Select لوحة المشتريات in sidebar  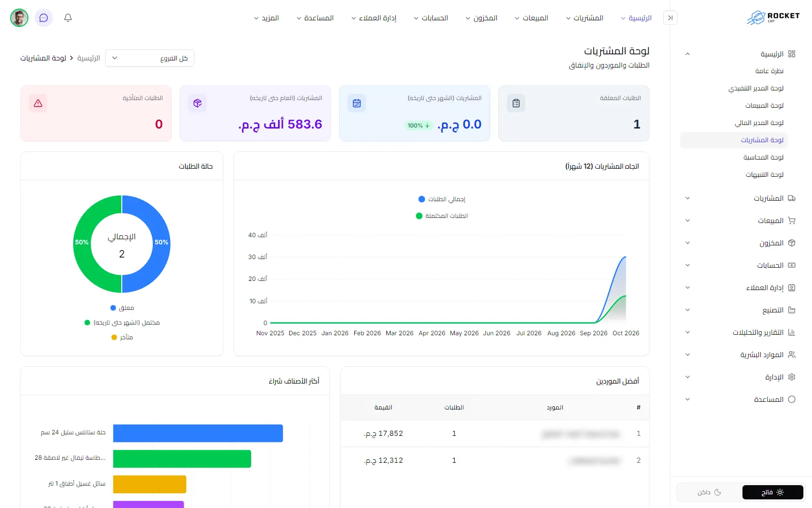(x=734, y=140)
